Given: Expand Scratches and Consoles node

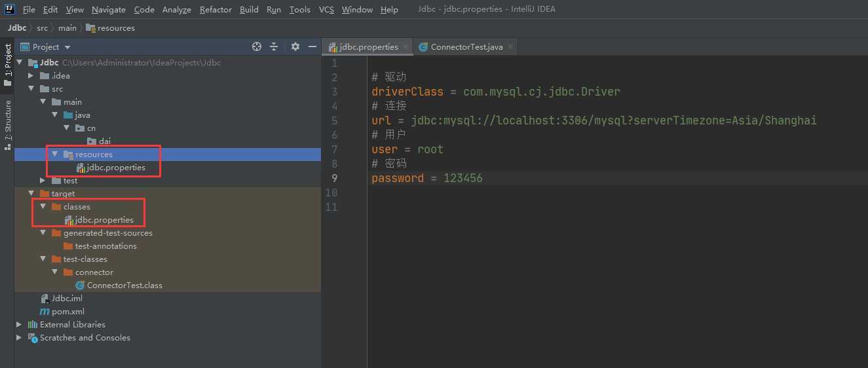Looking at the screenshot, I should (x=19, y=338).
